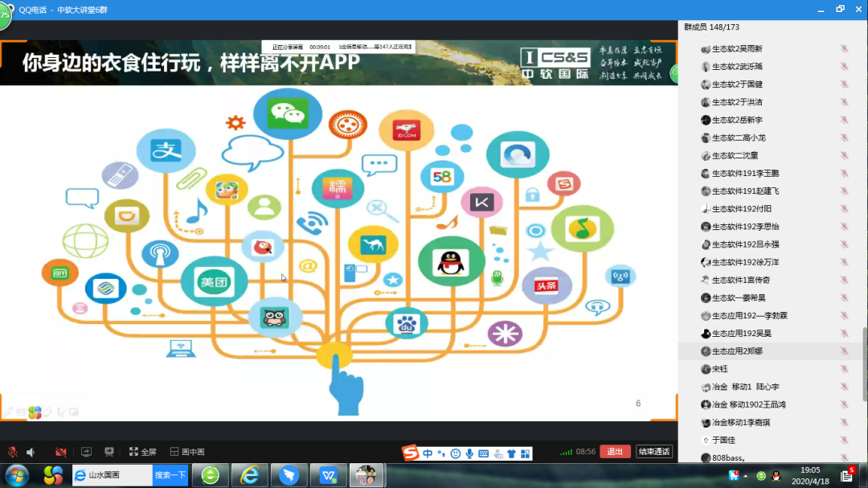
Task: Open Sogou toolbox grid icon
Action: pyautogui.click(x=526, y=453)
